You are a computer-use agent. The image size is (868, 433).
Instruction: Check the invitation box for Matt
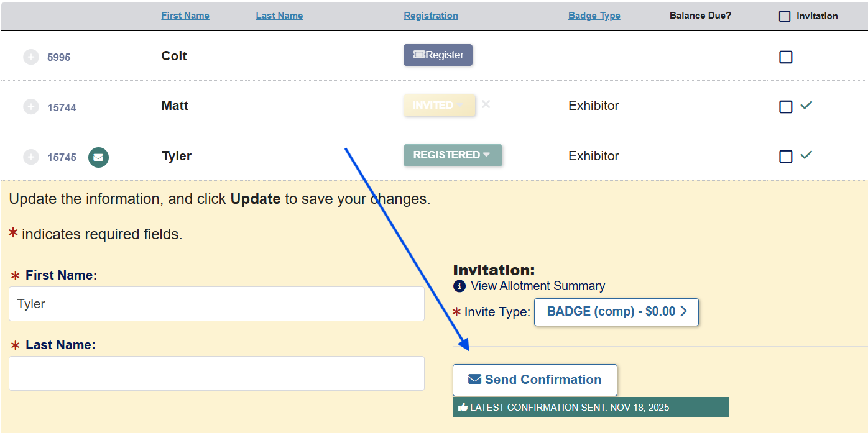[786, 107]
